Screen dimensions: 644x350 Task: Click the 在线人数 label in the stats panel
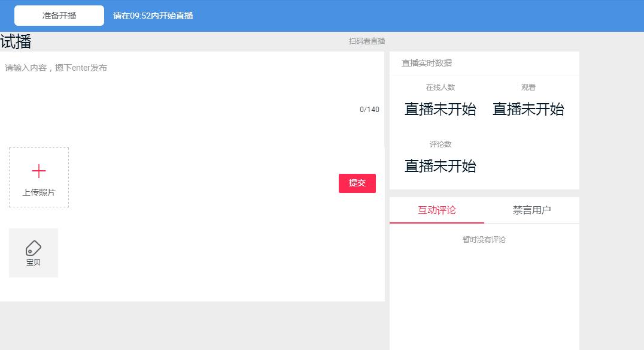[440, 87]
